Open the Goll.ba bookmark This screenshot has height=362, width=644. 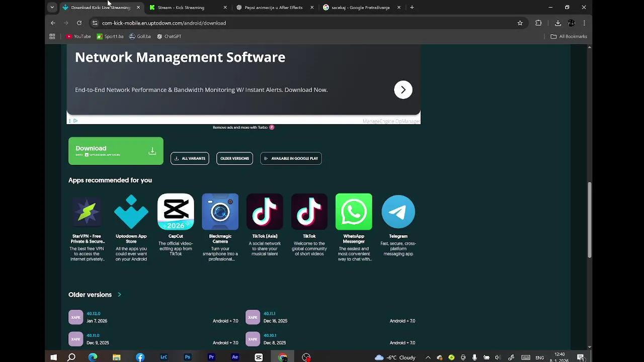pyautogui.click(x=140, y=36)
